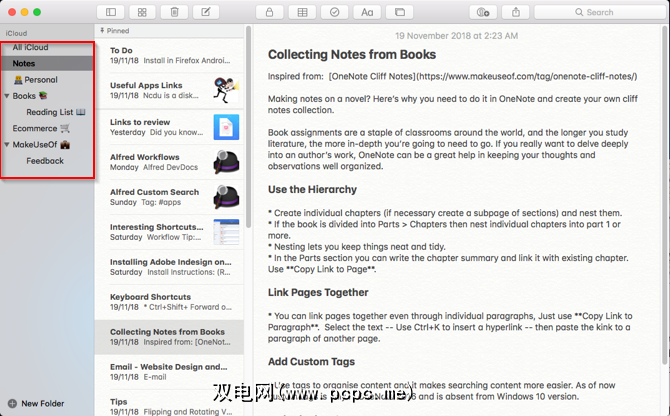The image size is (670, 416).
Task: Lock the note with padlock icon
Action: [x=269, y=12]
